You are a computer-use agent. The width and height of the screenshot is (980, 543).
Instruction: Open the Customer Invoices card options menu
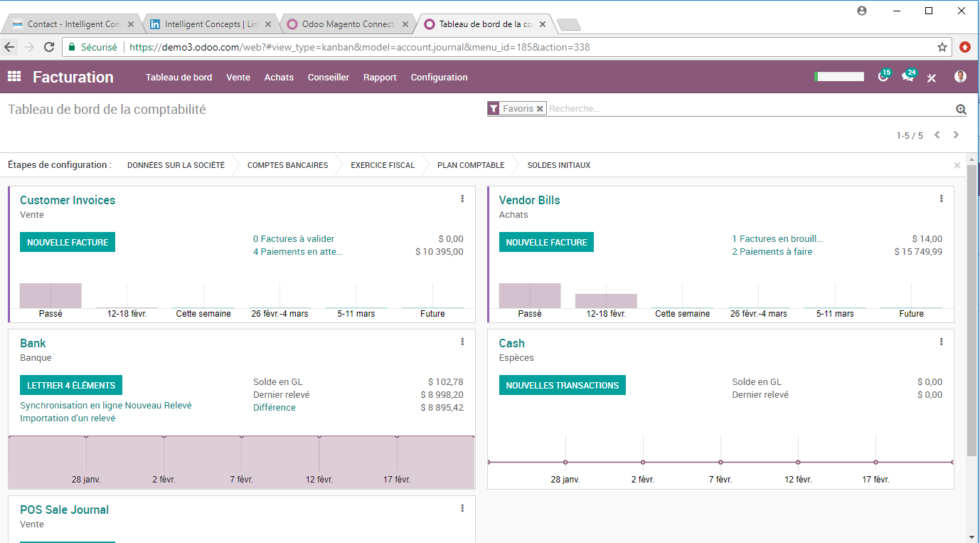[x=463, y=199]
